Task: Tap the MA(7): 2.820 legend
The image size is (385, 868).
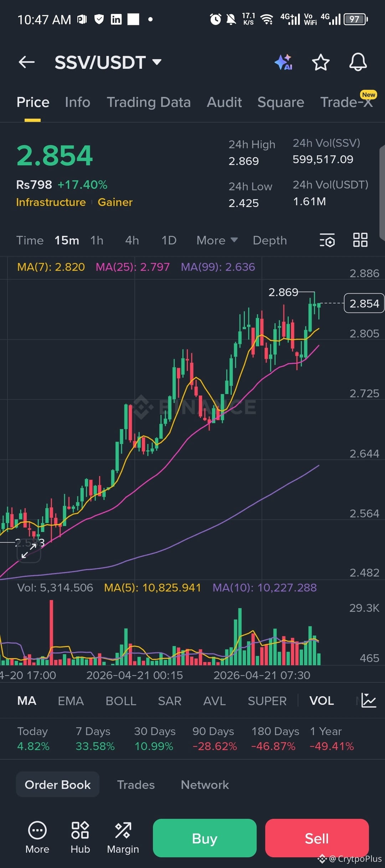Action: click(51, 267)
